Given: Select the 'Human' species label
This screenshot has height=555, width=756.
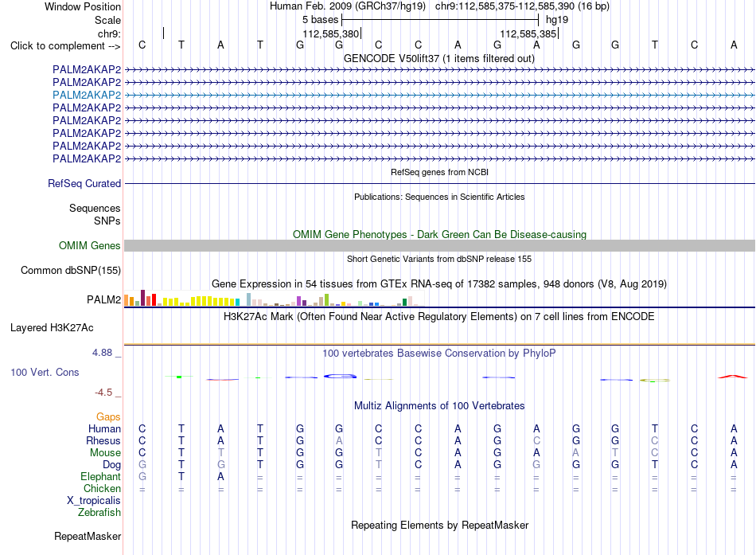Looking at the screenshot, I should click(104, 428).
